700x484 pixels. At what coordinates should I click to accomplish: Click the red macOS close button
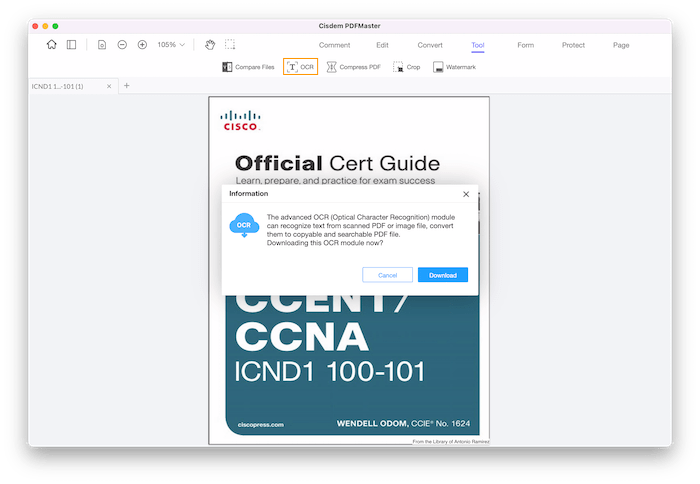[x=35, y=26]
